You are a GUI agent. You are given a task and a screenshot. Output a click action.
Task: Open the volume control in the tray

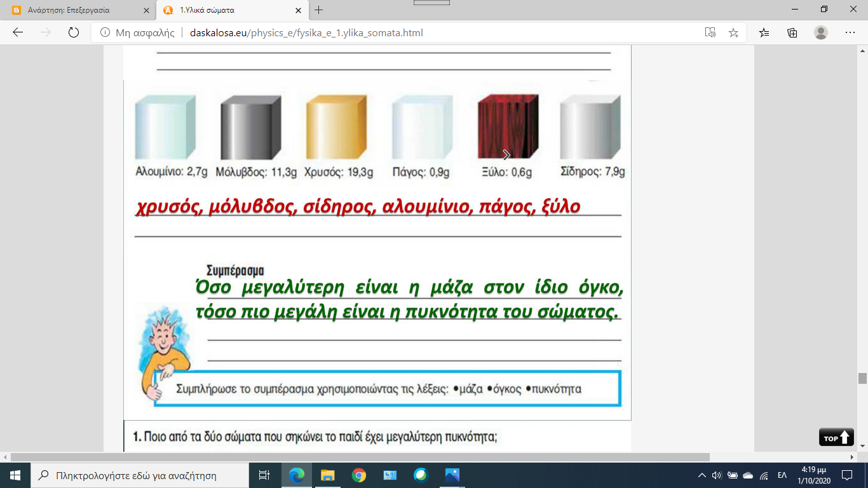point(717,475)
